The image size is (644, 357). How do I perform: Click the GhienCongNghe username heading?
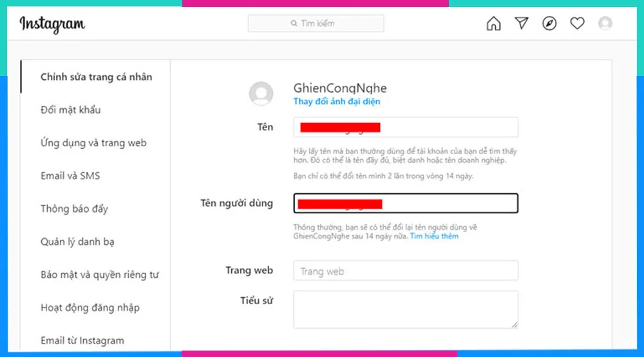[x=340, y=88]
